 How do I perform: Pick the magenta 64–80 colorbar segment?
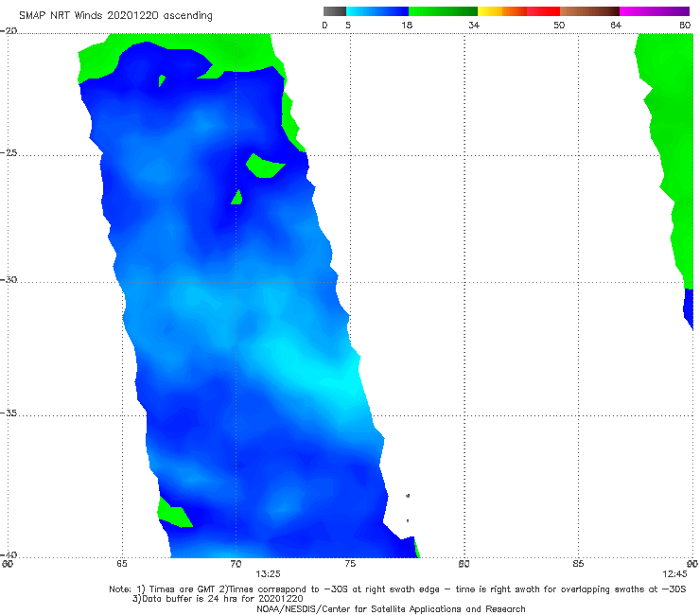click(655, 11)
